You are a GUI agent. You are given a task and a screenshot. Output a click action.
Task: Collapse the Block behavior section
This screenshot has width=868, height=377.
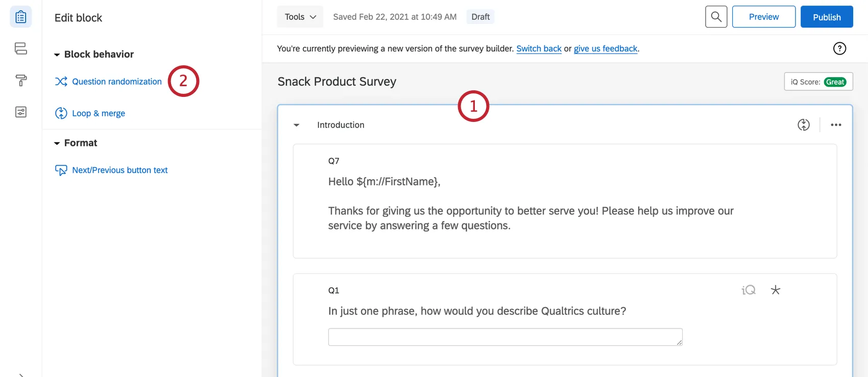[x=57, y=55]
